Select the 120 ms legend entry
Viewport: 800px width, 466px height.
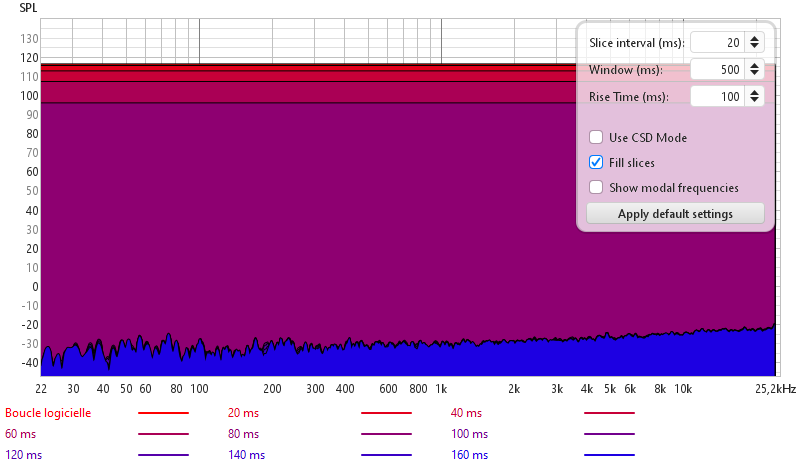click(x=24, y=455)
